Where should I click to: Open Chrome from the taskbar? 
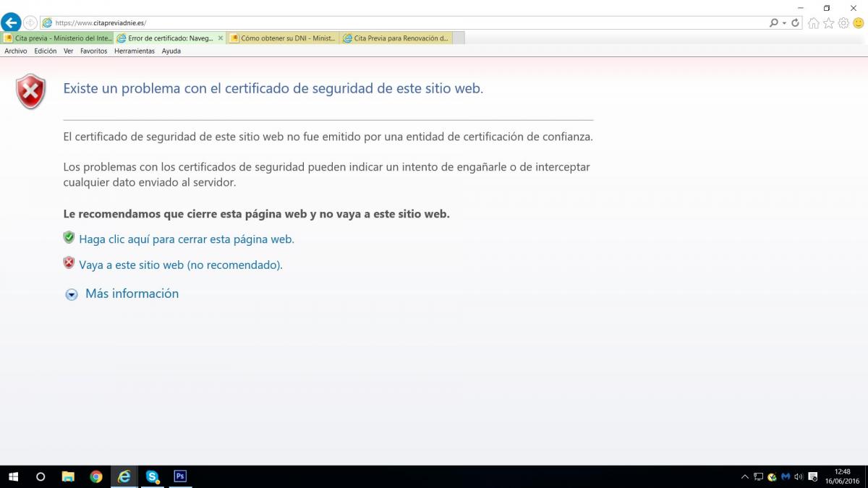click(96, 476)
